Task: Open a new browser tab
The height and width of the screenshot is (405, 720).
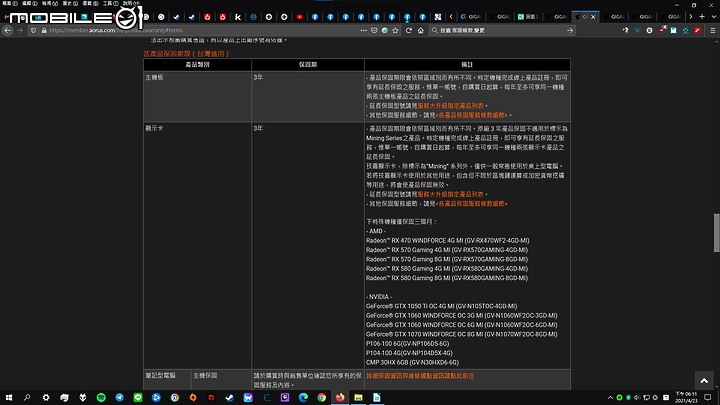Action: [x=702, y=17]
